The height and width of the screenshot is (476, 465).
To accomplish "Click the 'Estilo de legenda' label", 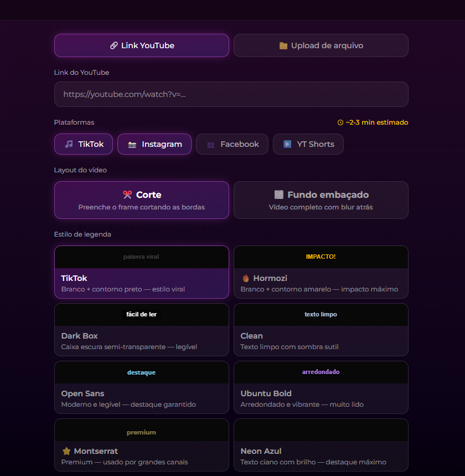I will 82,234.
